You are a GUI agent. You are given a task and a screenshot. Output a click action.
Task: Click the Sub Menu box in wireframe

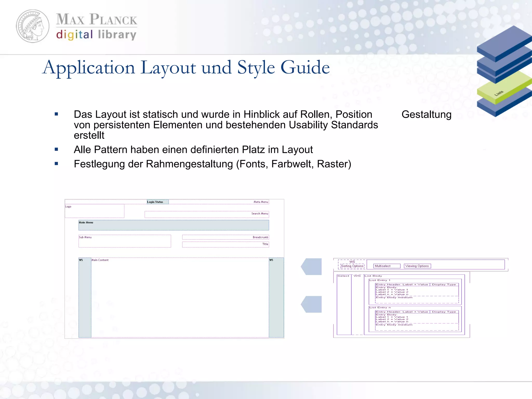(125, 241)
